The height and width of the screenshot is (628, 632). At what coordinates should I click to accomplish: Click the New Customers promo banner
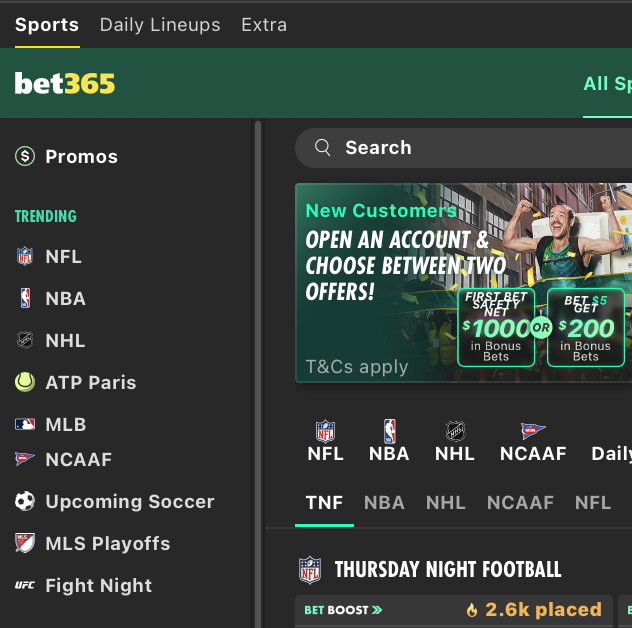(x=464, y=283)
